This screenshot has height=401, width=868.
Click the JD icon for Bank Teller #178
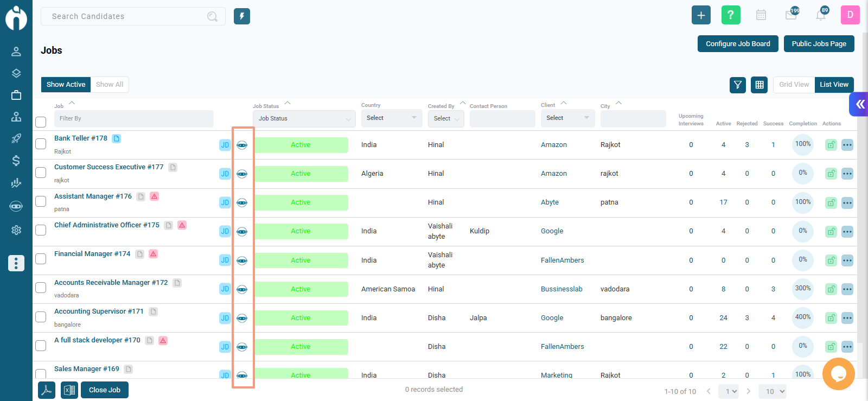coord(225,145)
